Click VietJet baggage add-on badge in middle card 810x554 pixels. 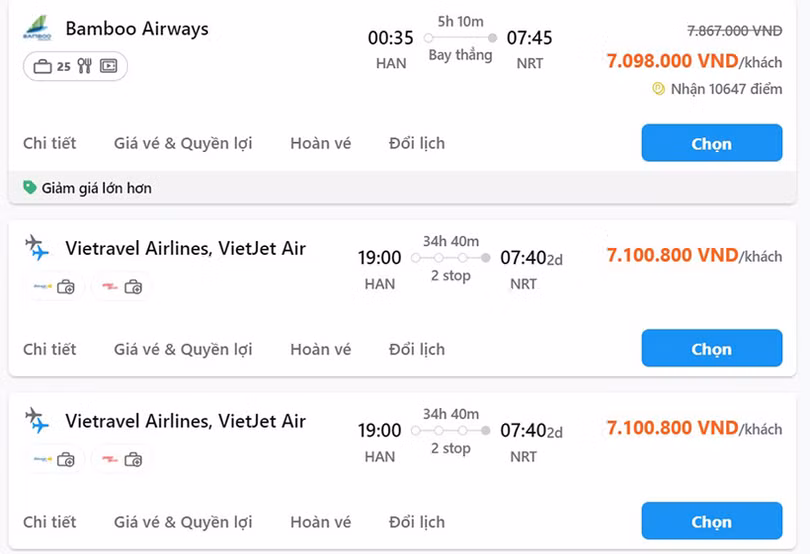[x=122, y=287]
